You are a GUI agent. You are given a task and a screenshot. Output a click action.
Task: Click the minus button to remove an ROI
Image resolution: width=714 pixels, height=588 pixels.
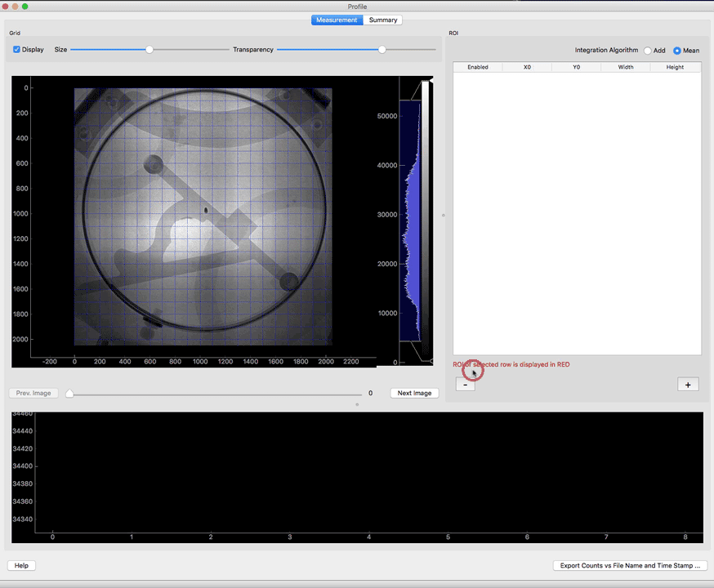coord(465,385)
